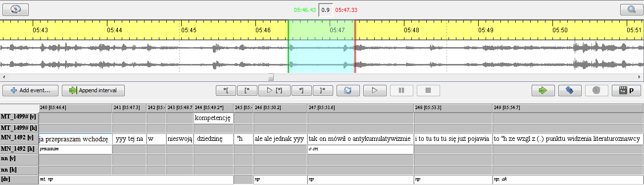Click the horizontal waveform scrollbar thumb
The height and width of the screenshot is (185, 644).
(x=271, y=77)
